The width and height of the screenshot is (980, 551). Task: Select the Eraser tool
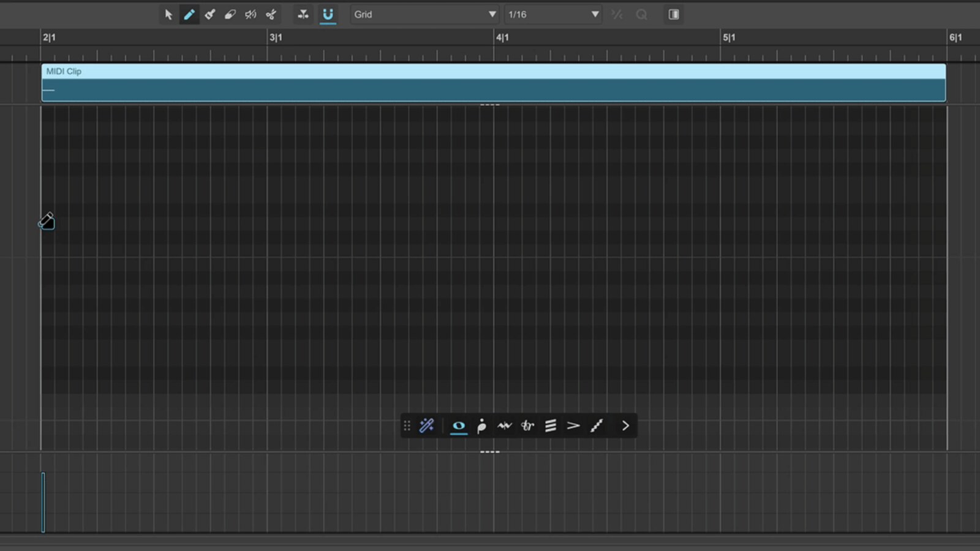pyautogui.click(x=230, y=14)
